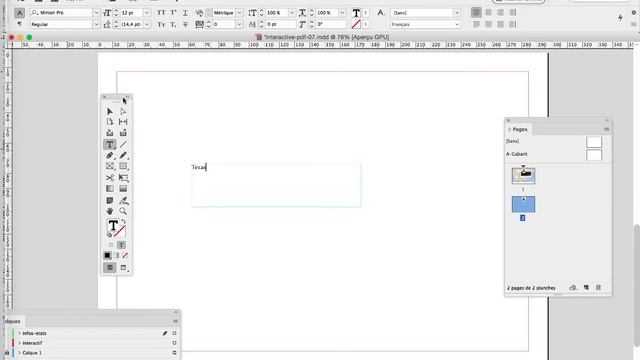Toggle paragraph formatting controls
Screen dimensions: 640x360
tap(19, 24)
